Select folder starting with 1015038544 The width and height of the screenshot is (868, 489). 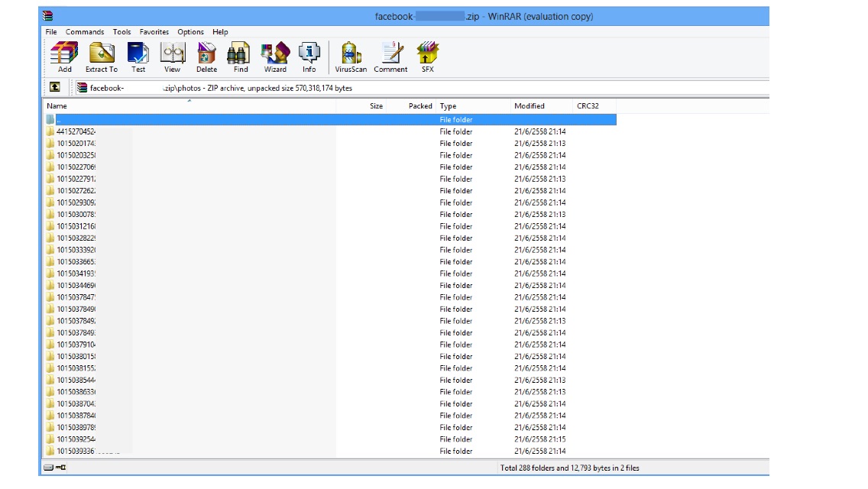click(x=331, y=380)
